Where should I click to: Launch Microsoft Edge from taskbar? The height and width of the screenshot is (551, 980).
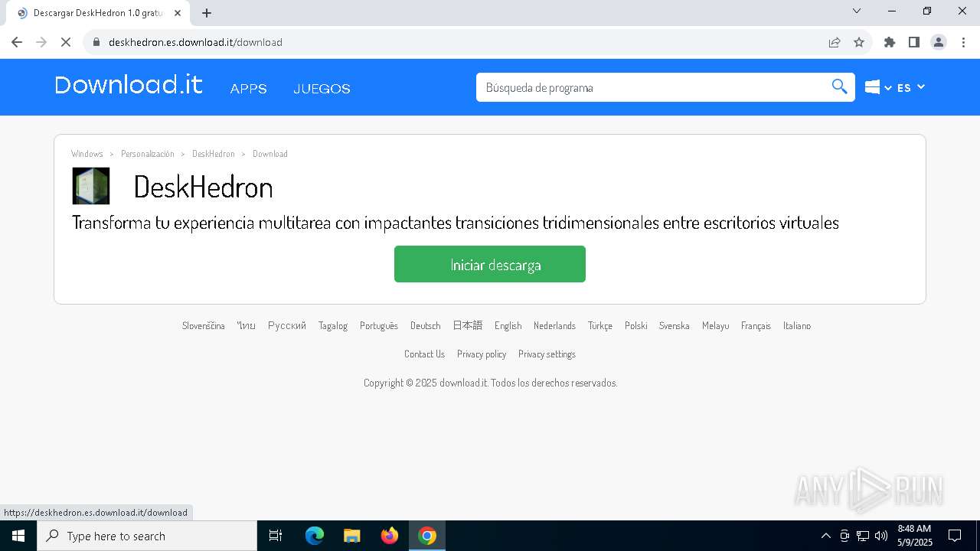coord(315,536)
